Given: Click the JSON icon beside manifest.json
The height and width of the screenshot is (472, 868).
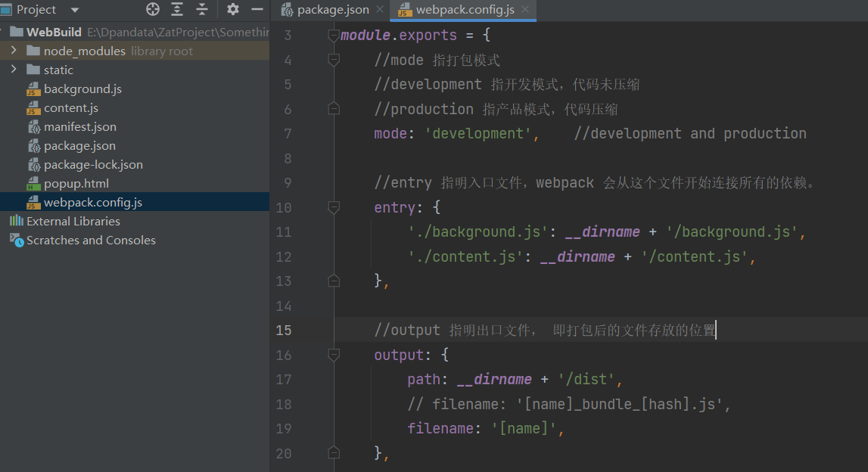Looking at the screenshot, I should tap(33, 126).
